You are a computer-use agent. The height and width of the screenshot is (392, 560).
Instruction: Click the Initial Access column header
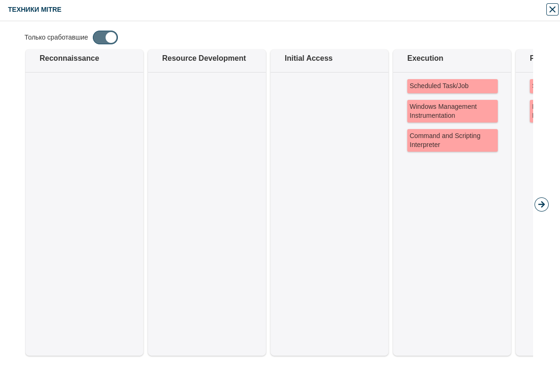coord(308,58)
